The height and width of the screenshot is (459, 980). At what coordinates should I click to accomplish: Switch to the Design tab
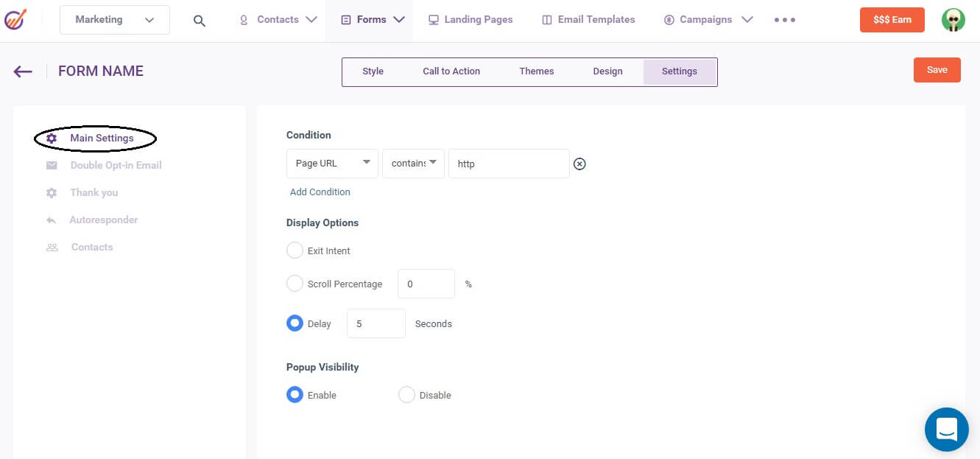click(x=607, y=71)
